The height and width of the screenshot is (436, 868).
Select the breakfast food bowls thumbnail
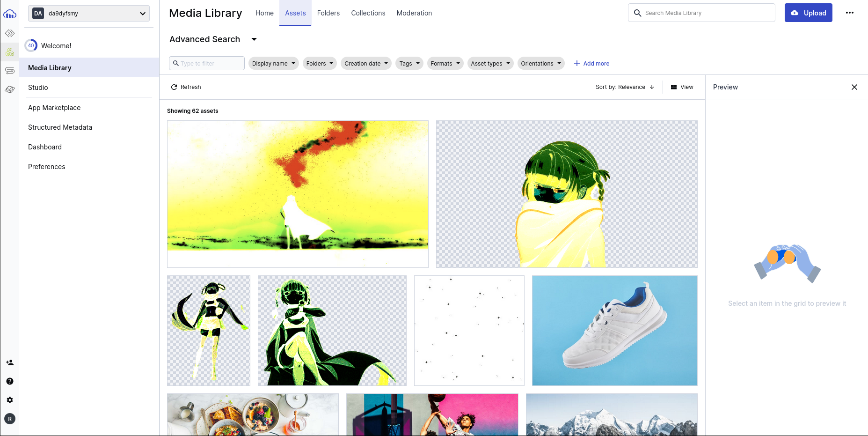pos(253,414)
